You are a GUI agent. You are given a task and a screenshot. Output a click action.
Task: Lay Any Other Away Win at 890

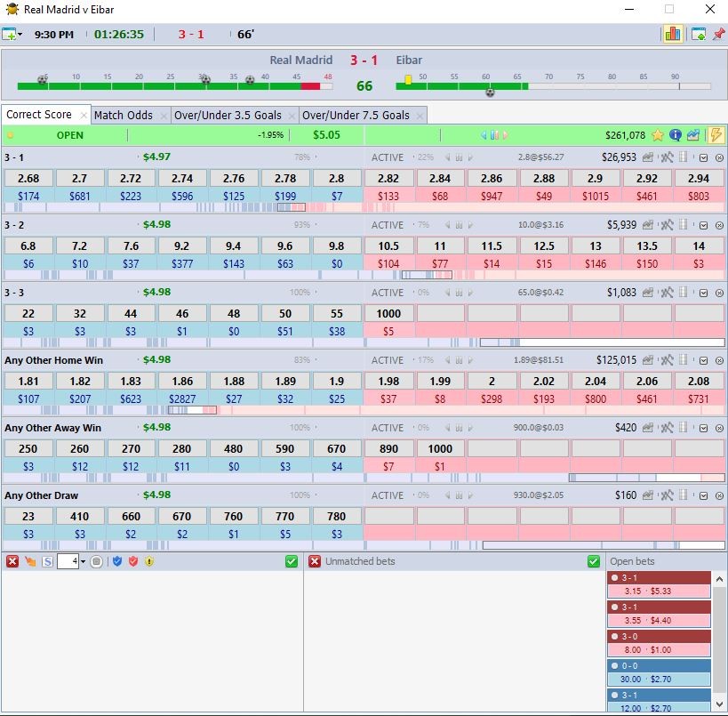[x=388, y=449]
